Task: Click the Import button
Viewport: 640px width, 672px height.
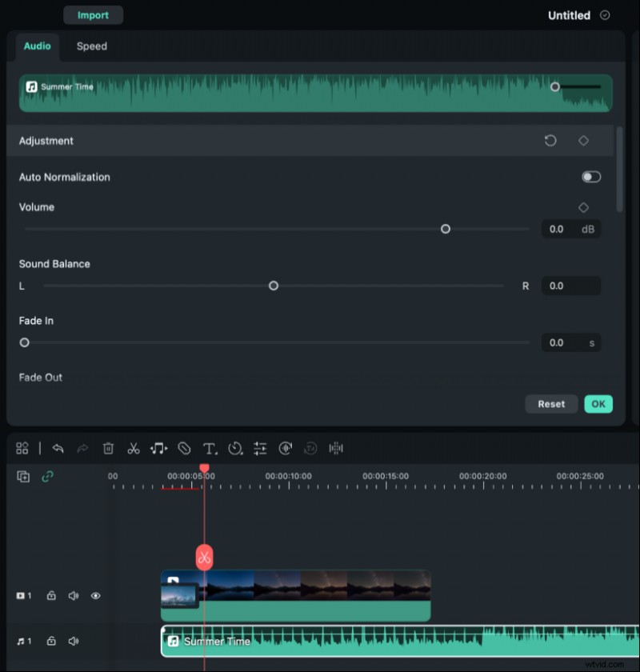Action: [93, 14]
